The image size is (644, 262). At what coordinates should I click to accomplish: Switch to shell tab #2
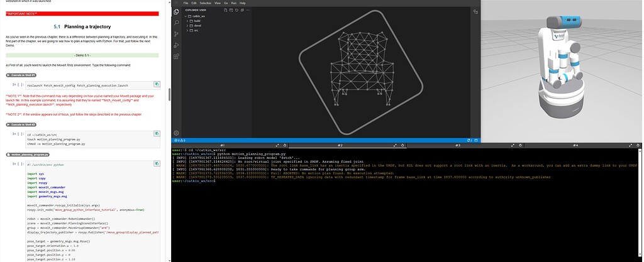340,145
